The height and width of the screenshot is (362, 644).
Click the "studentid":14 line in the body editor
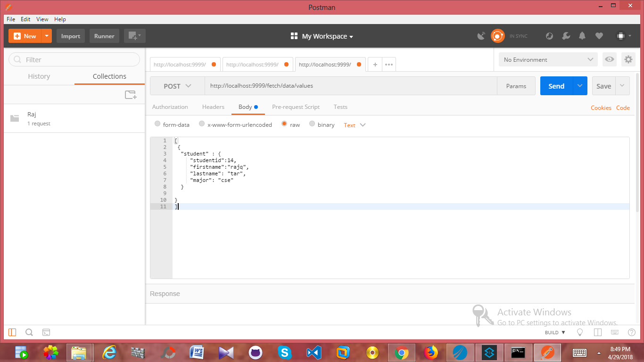point(213,160)
